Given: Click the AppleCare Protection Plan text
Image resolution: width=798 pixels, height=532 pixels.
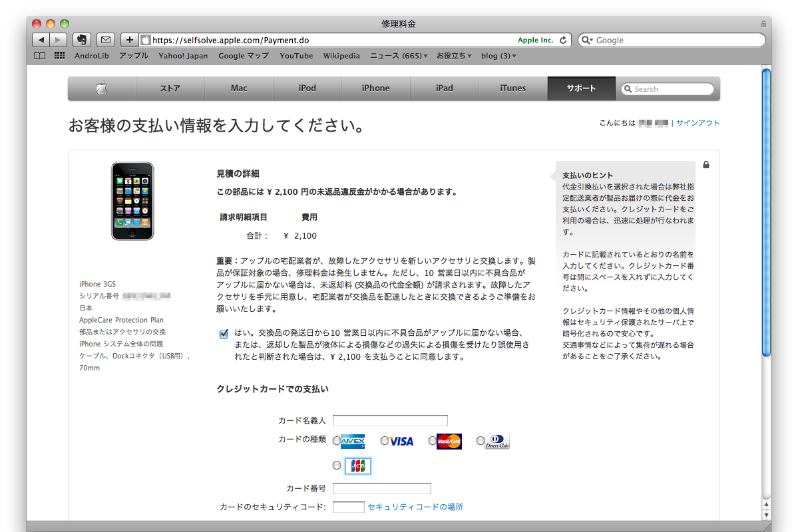Looking at the screenshot, I should pyautogui.click(x=121, y=320).
